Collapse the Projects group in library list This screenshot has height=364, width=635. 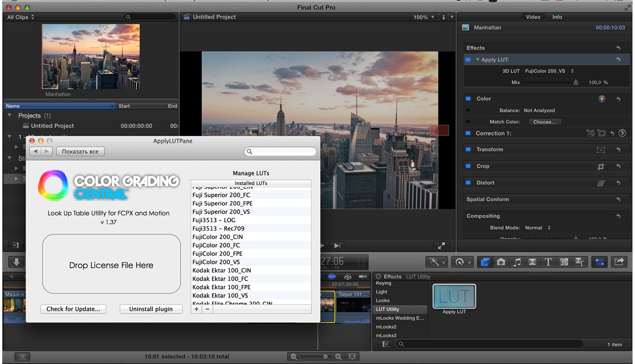(x=10, y=115)
